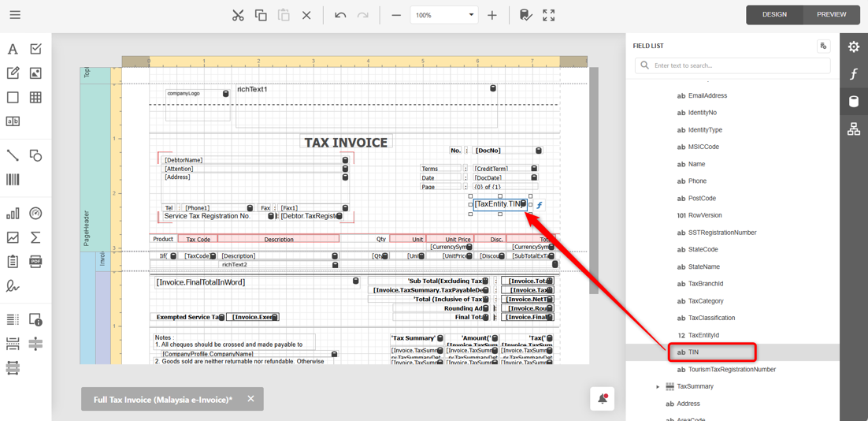This screenshot has width=868, height=421.
Task: Select the Cross-band Line control
Action: [35, 344]
